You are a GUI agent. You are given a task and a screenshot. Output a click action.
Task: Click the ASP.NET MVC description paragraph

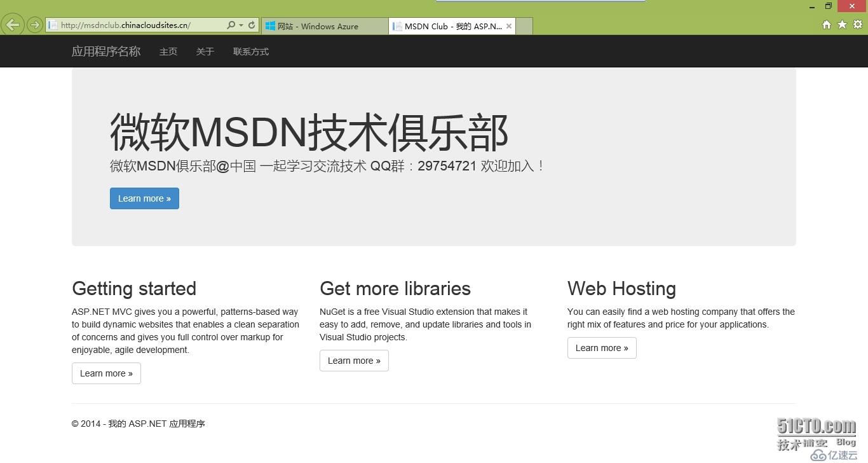point(186,331)
